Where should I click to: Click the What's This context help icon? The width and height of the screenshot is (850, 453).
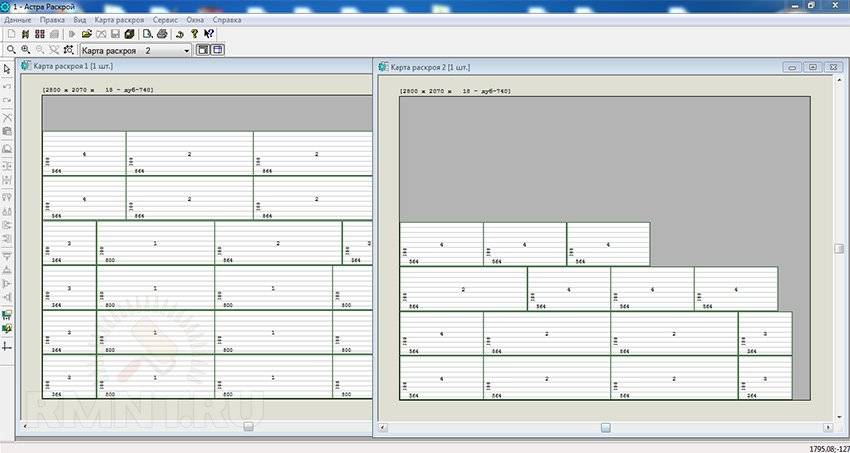[209, 34]
